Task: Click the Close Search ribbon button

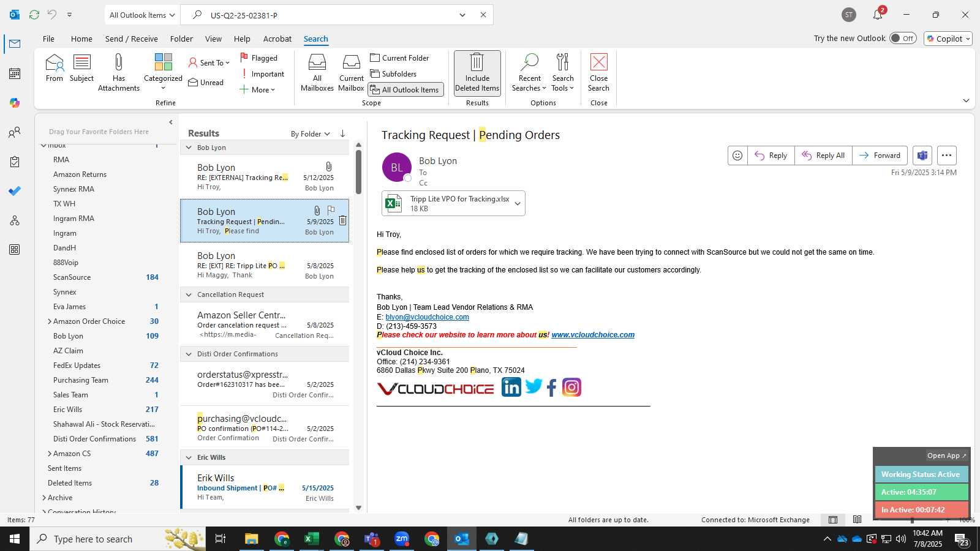Action: click(x=598, y=72)
